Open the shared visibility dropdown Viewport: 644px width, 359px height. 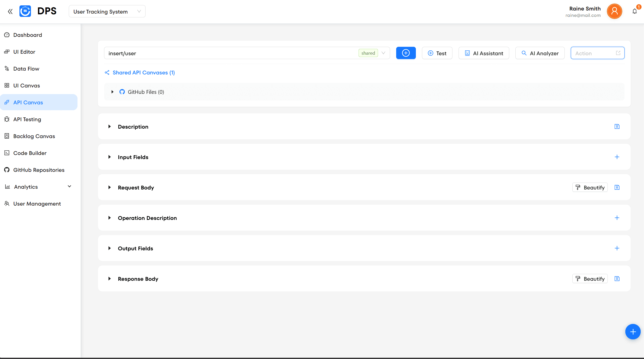pyautogui.click(x=383, y=53)
